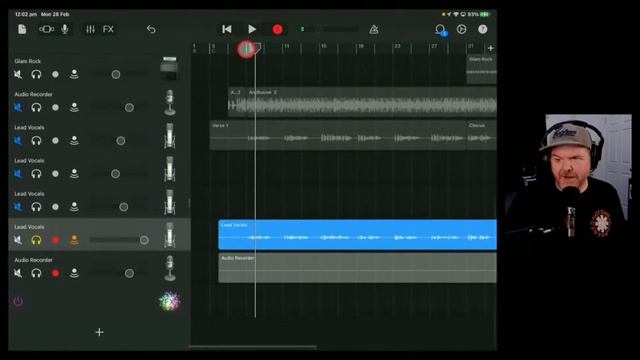Unmute the Lead Vocals track containing Verse 1
This screenshot has width=640, height=360.
coord(18,140)
